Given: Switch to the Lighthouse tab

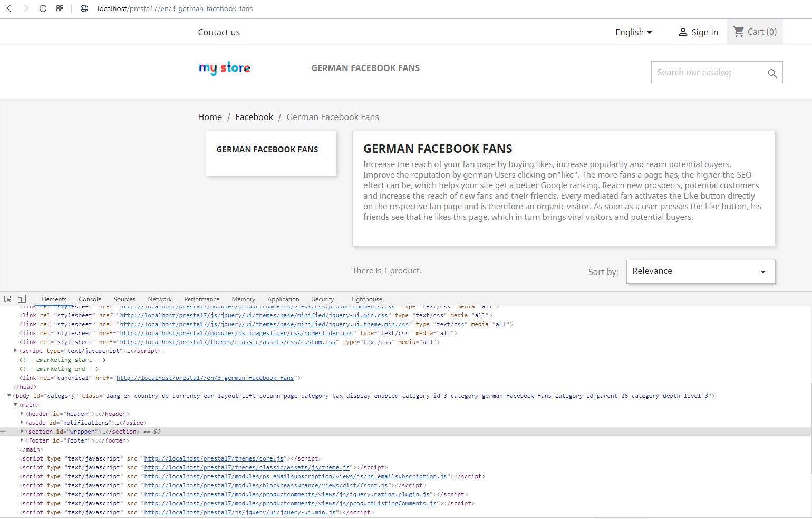Looking at the screenshot, I should [366, 299].
